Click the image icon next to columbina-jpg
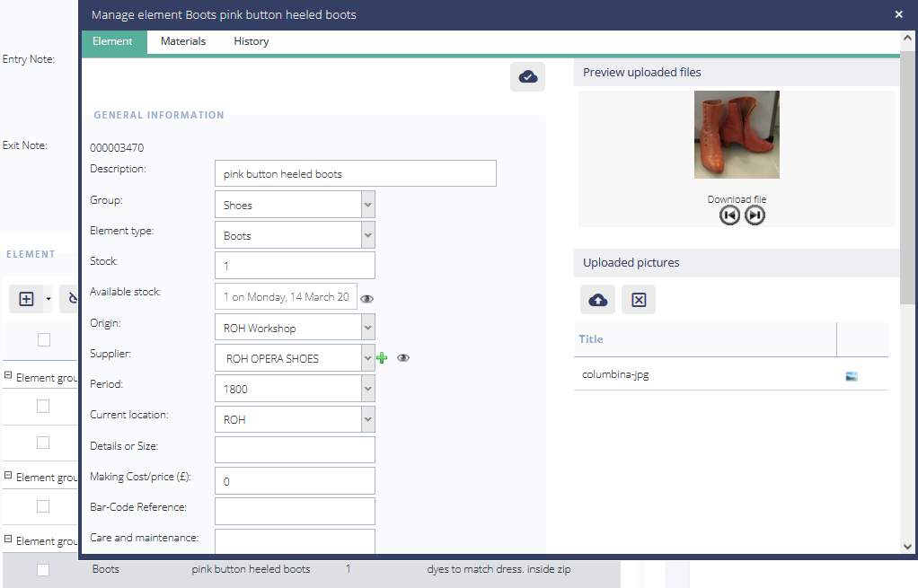918x588 pixels. point(852,376)
